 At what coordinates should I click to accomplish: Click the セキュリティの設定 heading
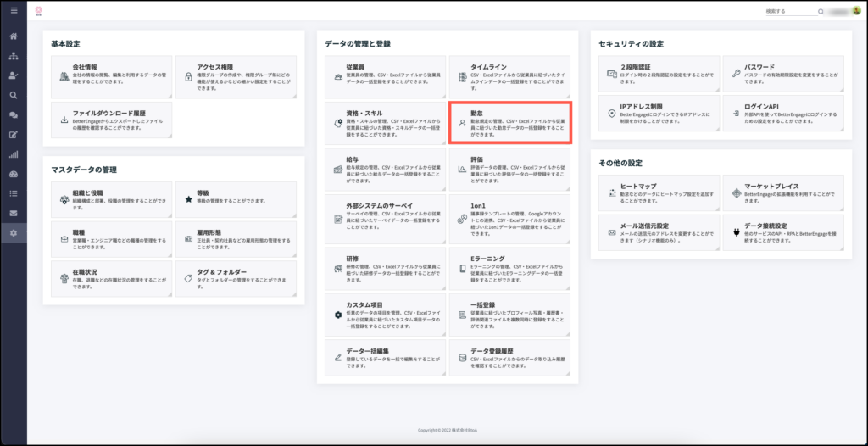coord(632,44)
